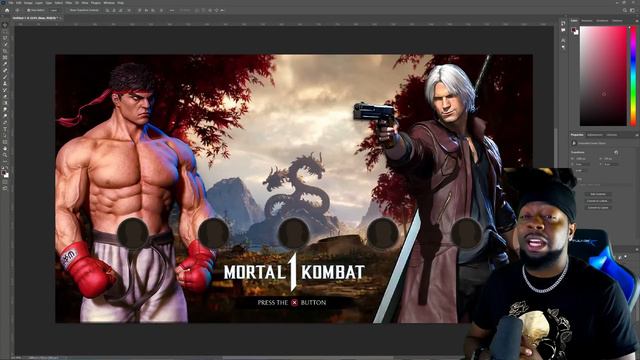
Task: Open the File menu
Action: click(10, 3)
